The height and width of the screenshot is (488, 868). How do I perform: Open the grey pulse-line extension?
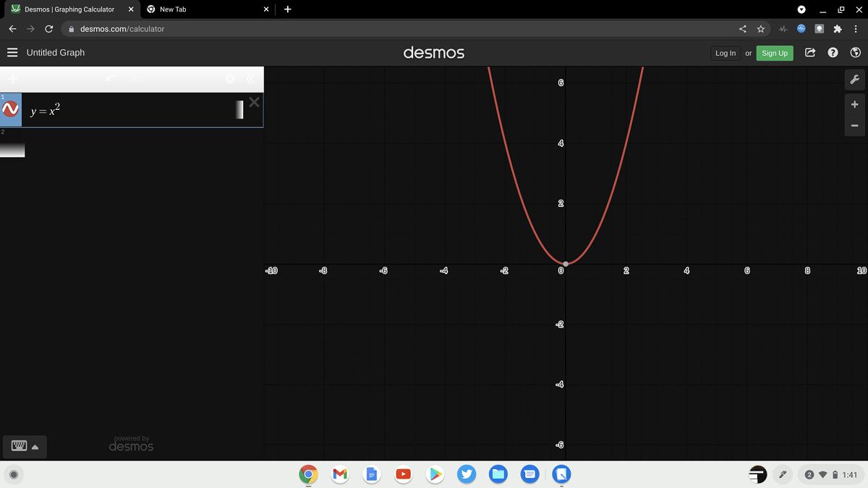(783, 29)
